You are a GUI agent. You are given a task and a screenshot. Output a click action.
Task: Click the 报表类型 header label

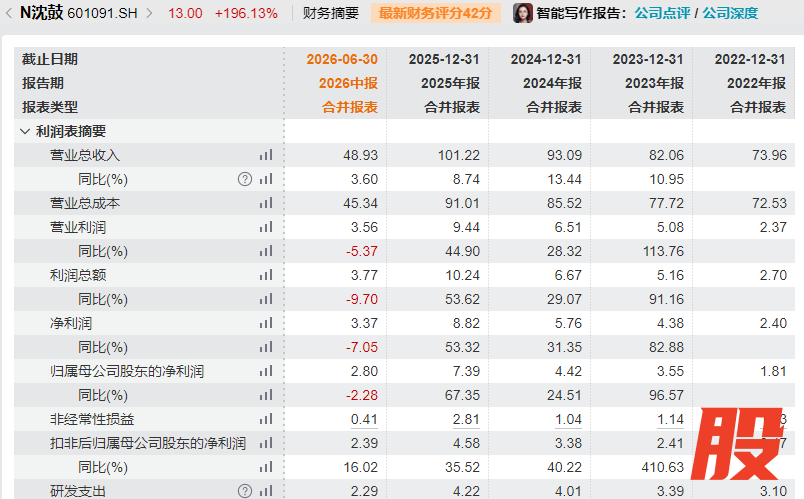coord(50,107)
